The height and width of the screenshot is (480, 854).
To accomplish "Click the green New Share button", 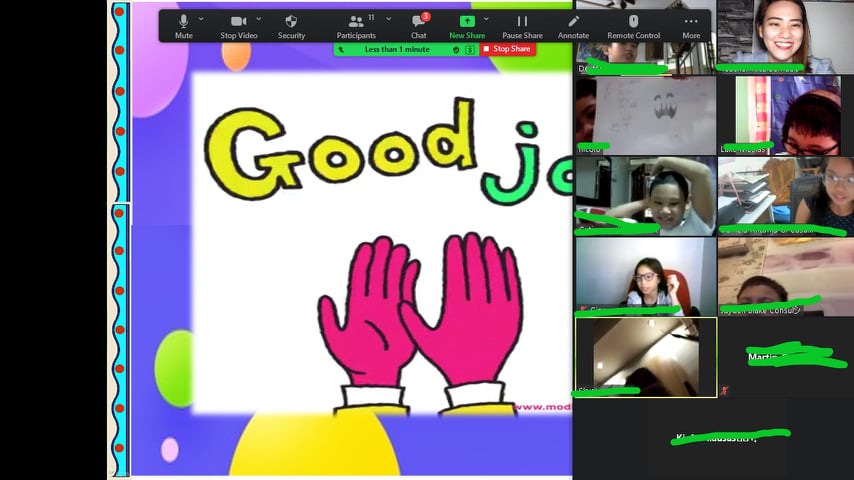I will point(467,26).
